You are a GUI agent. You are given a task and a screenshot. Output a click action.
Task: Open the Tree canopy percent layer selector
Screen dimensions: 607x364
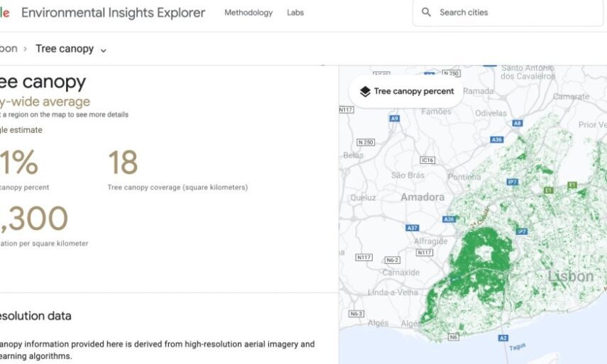pyautogui.click(x=406, y=92)
